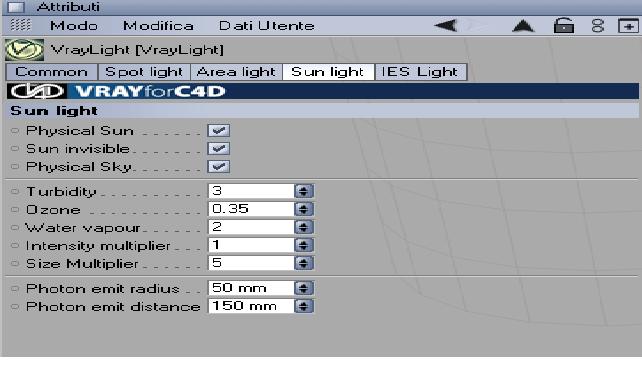
Task: Click the back arrow navigation icon
Action: (446, 26)
